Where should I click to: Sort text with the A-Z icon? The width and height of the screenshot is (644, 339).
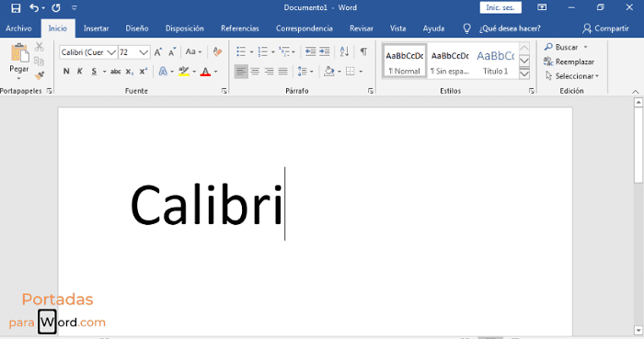point(344,51)
